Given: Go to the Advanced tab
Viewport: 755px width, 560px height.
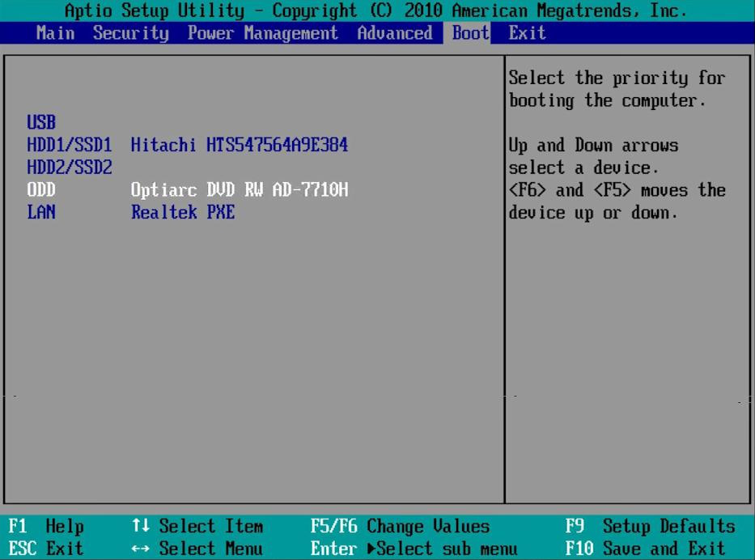Looking at the screenshot, I should (x=394, y=33).
